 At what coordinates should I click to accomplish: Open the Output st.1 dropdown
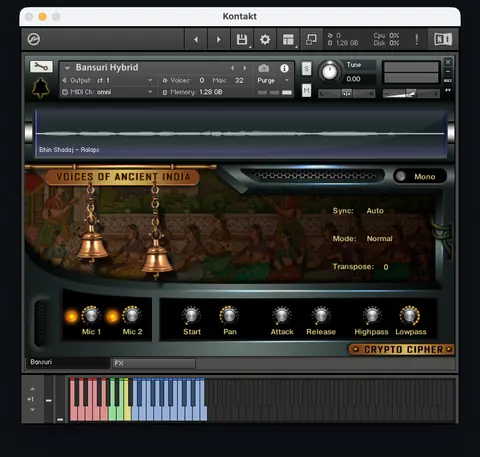point(108,80)
